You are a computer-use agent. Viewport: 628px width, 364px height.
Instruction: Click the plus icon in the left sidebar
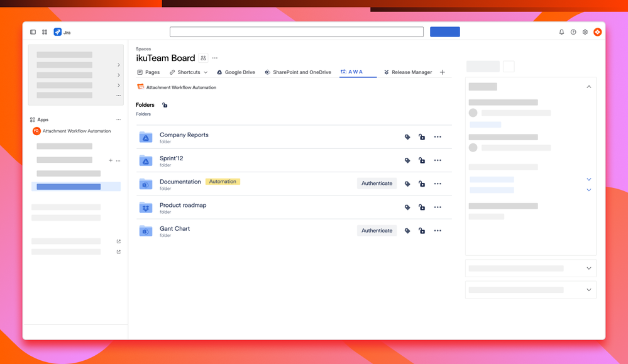pos(111,160)
